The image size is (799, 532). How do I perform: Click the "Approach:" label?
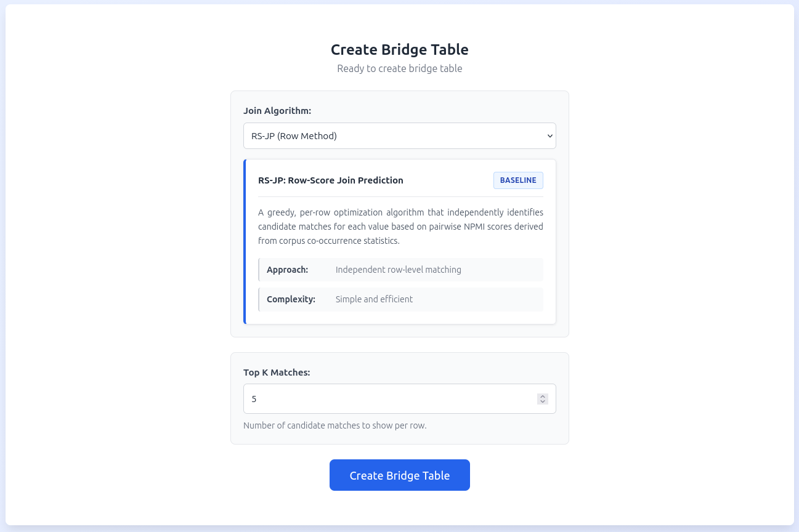point(287,270)
